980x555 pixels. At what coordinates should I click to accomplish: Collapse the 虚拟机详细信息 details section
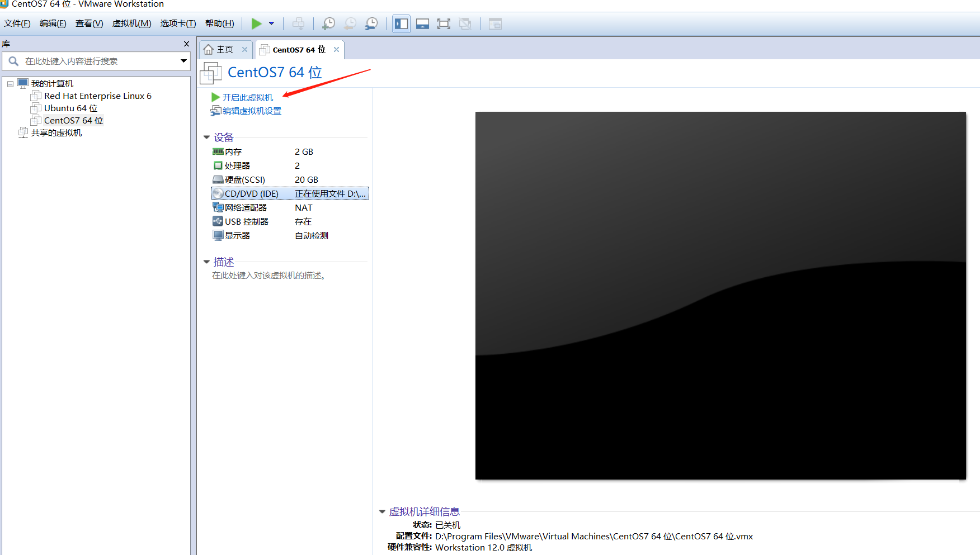(x=382, y=511)
